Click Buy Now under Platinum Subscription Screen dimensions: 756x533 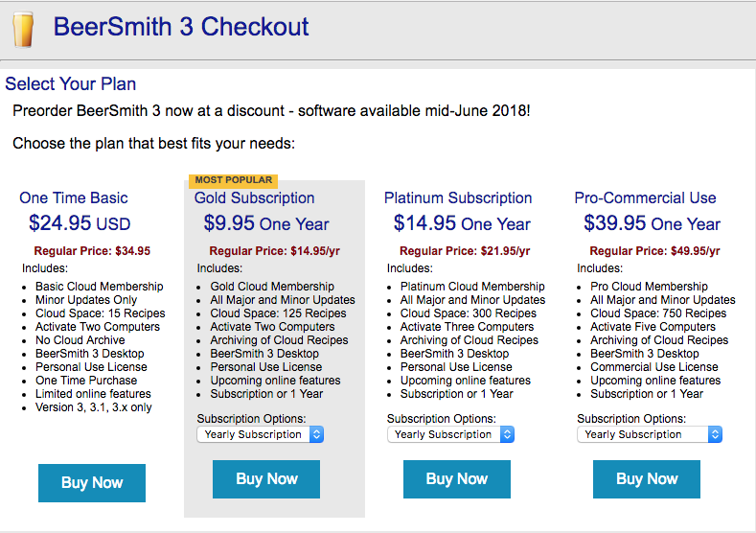tap(457, 479)
